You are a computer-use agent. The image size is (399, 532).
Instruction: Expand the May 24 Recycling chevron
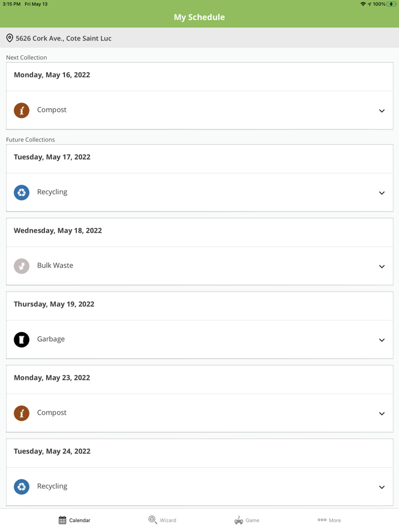click(382, 487)
